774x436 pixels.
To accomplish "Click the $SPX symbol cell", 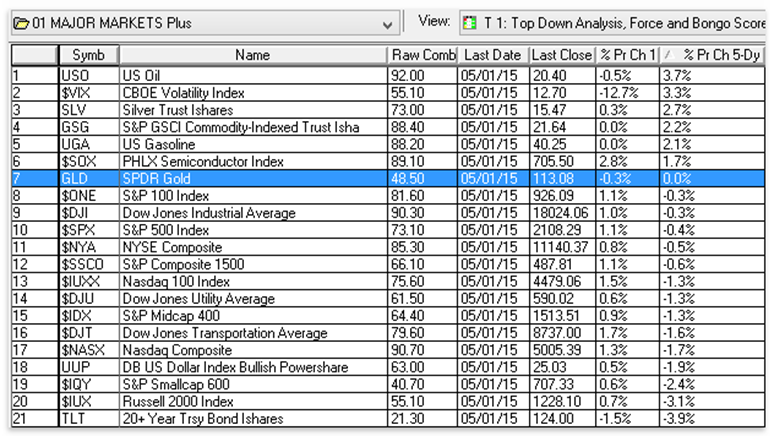I will [89, 230].
